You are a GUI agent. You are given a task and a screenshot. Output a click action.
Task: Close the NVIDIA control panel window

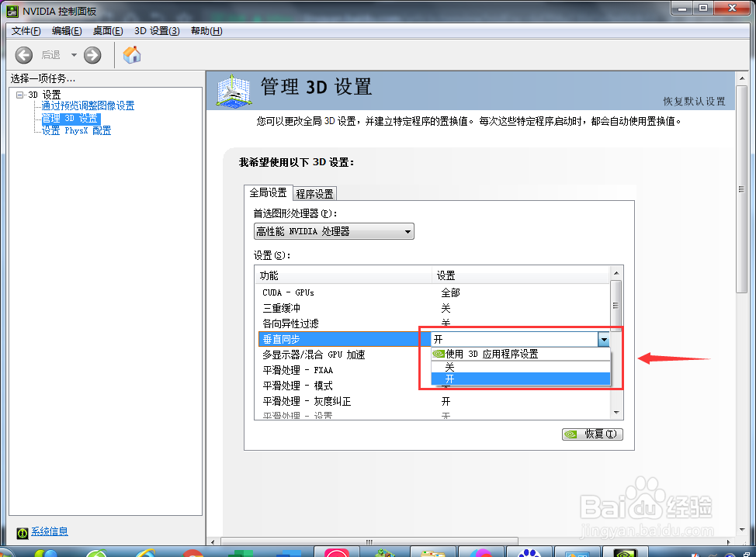click(732, 9)
